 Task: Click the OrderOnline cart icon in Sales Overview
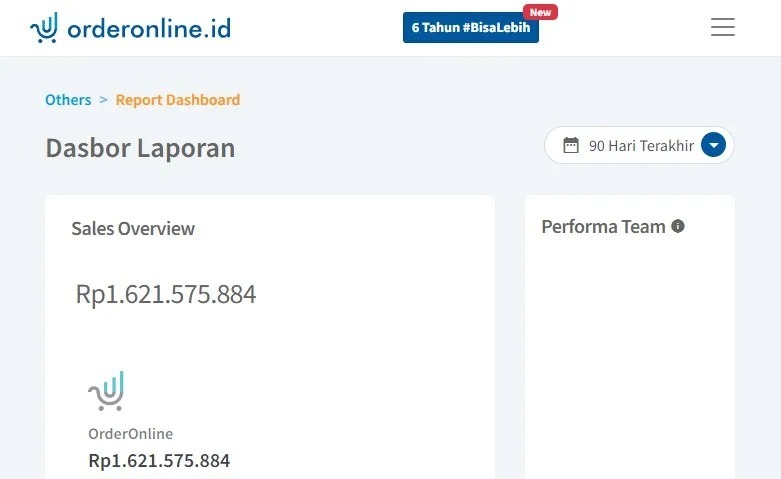click(x=106, y=391)
